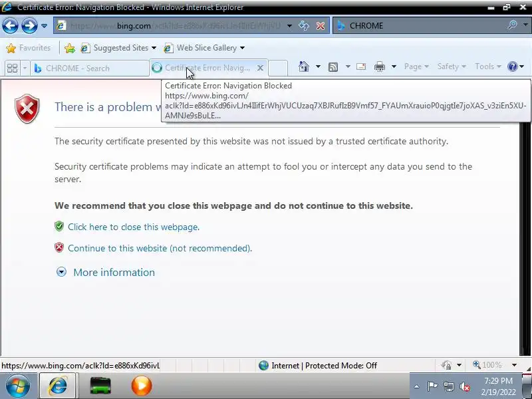
Task: Open the green monitor taskbar application
Action: tap(100, 386)
